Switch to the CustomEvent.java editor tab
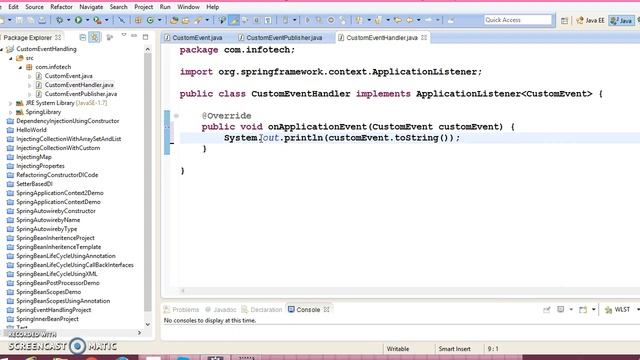640x360 pixels. click(193, 38)
